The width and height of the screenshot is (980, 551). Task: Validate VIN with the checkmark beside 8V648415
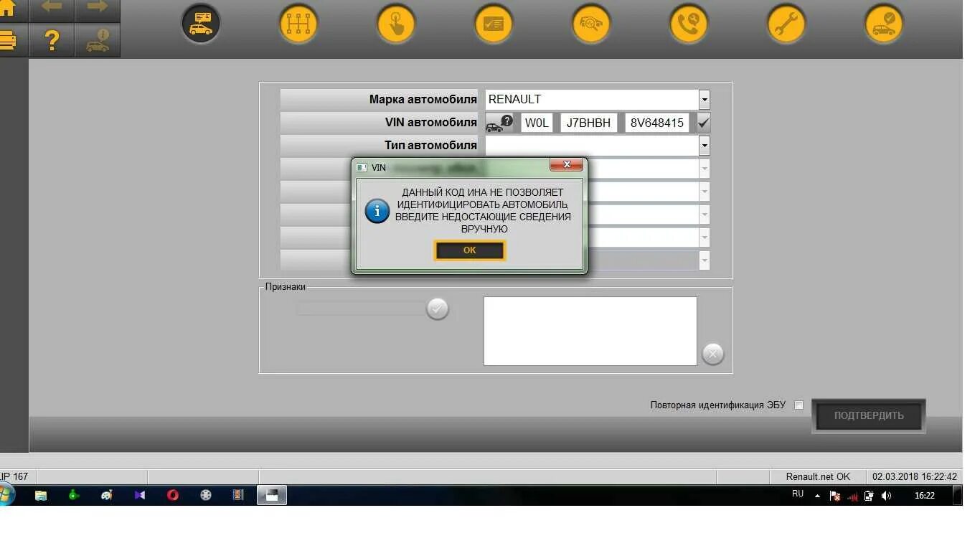pos(704,123)
